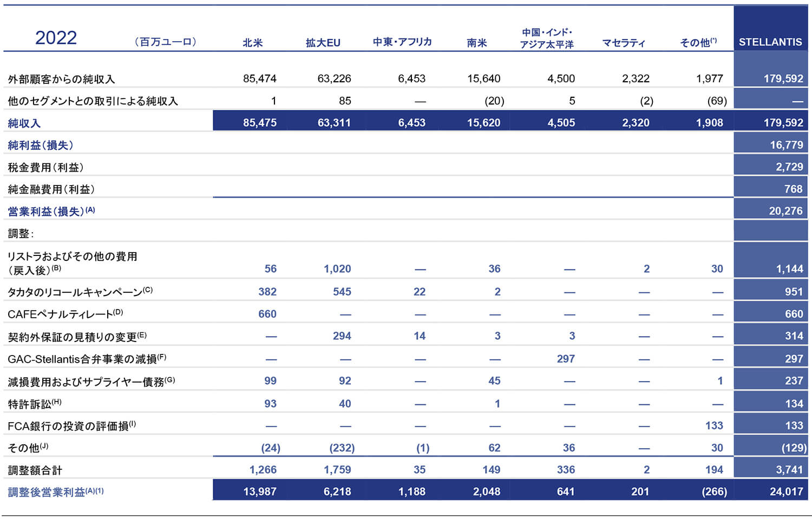Click the 調整額合計 row label
This screenshot has height=519, width=812.
point(35,470)
